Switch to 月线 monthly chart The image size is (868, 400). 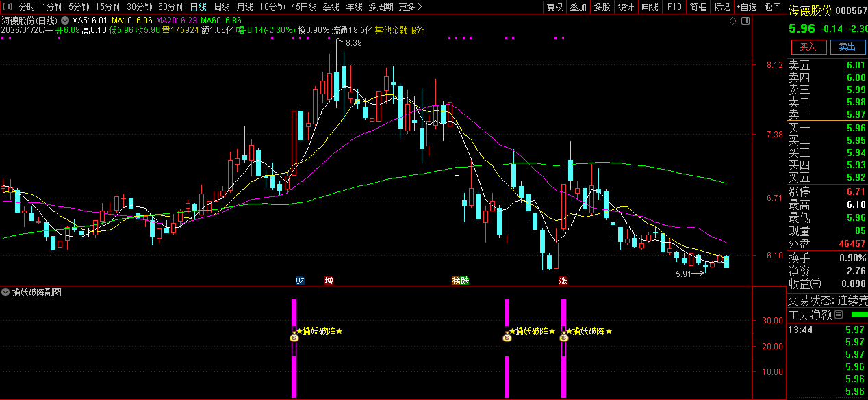click(244, 7)
